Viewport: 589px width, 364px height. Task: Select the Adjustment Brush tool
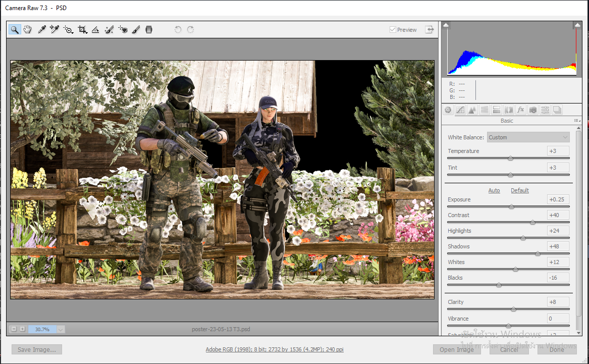(136, 30)
